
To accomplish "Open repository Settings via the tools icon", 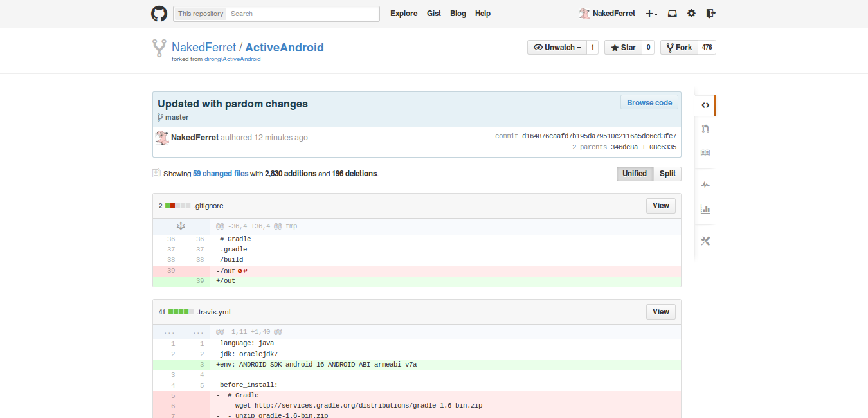I will [x=705, y=241].
